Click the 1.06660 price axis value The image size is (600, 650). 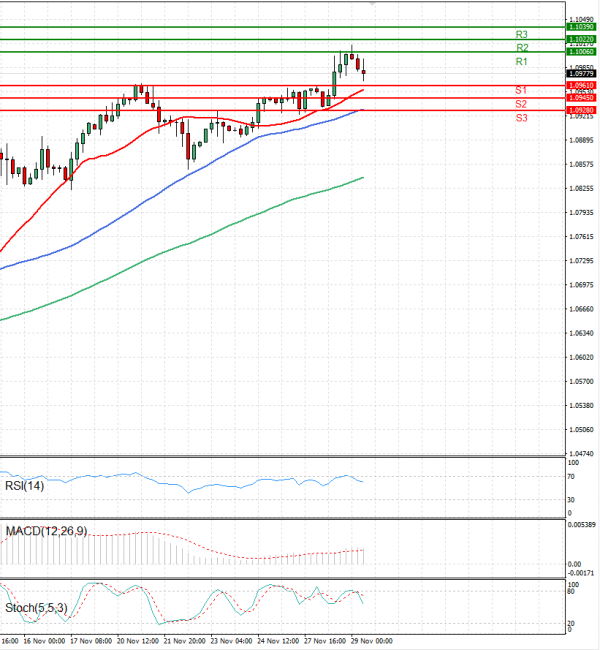(x=581, y=309)
